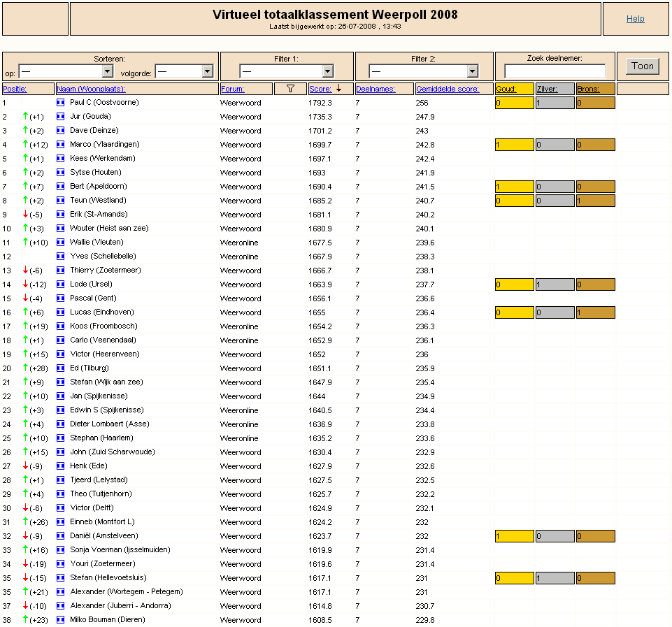Open the Help link
Screen dimensions: 672x627
tap(635, 19)
